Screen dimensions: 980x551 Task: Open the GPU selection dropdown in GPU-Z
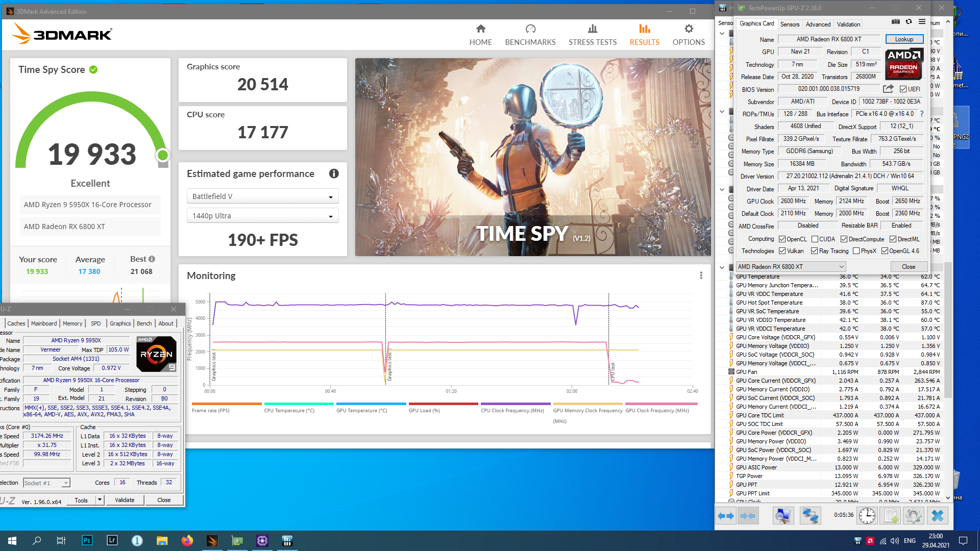point(791,267)
